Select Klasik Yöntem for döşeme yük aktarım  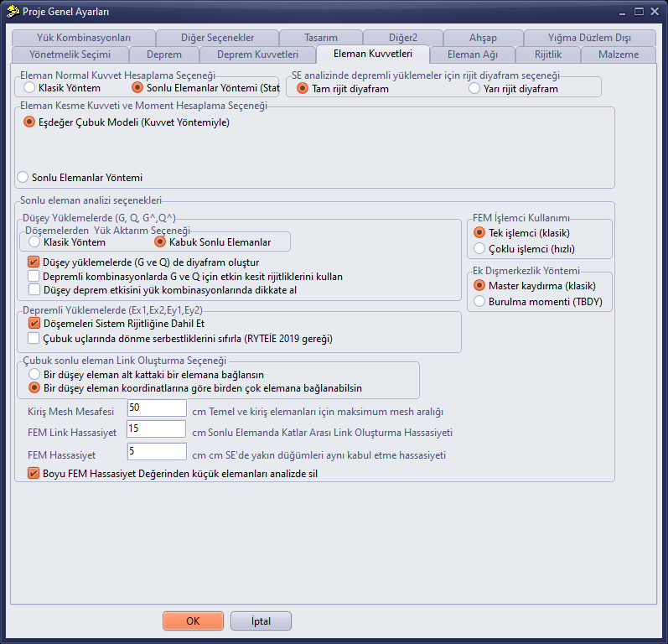pyautogui.click(x=67, y=242)
